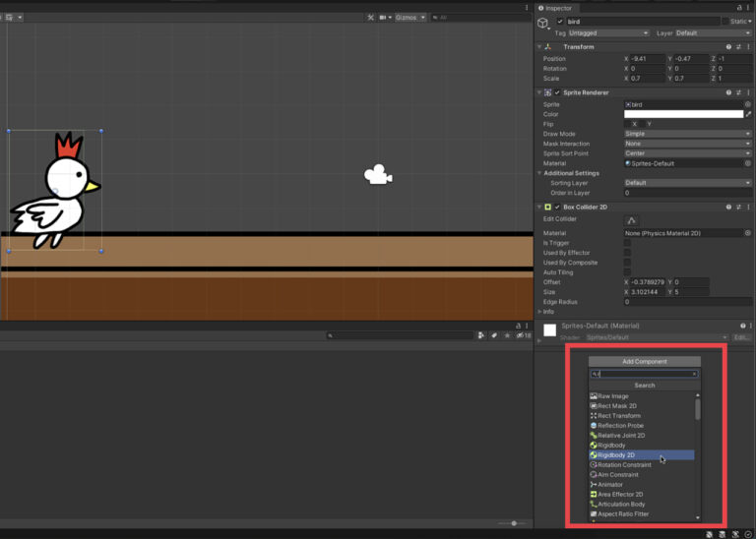Toggle the bird object active checkbox
The height and width of the screenshot is (539, 756).
[560, 22]
